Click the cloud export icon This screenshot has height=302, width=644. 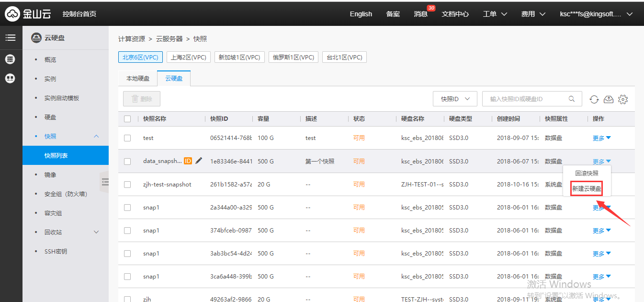click(609, 99)
